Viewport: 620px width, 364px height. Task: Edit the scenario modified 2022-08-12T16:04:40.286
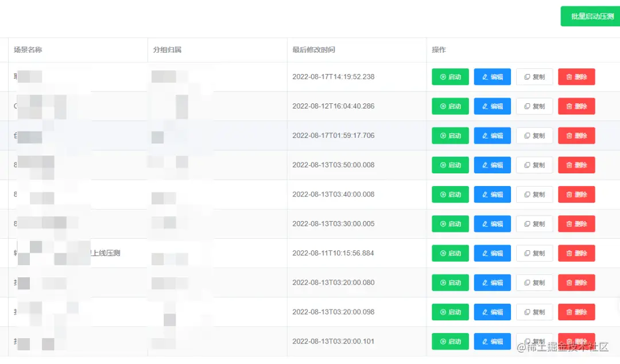pos(493,106)
